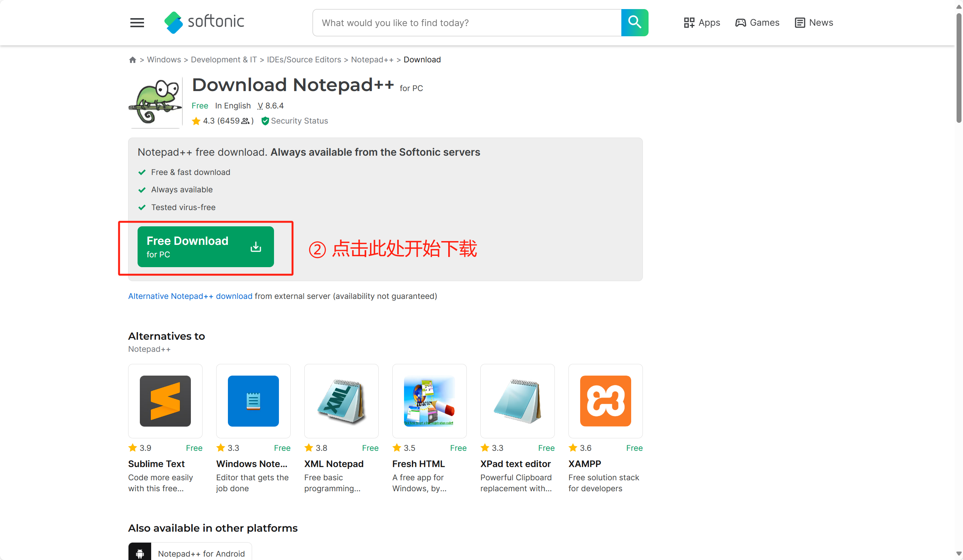Click the rating star icon in header
The image size is (963, 560).
(196, 121)
